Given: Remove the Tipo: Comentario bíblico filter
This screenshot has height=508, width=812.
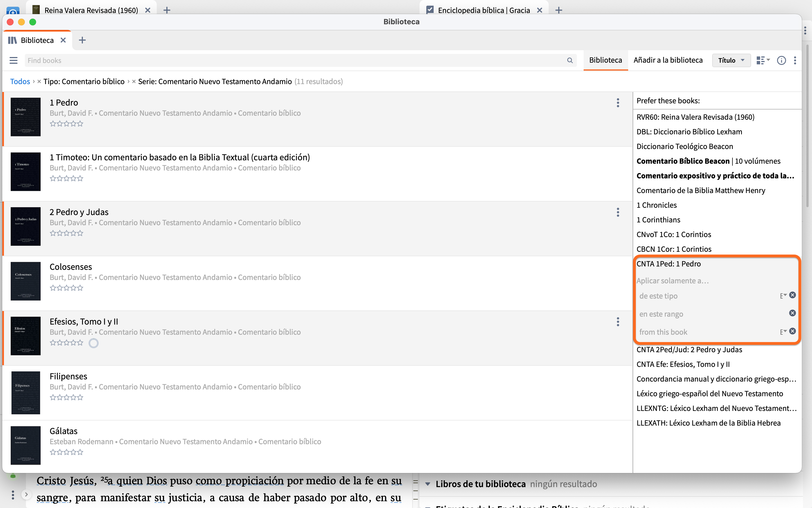Looking at the screenshot, I should [39, 82].
